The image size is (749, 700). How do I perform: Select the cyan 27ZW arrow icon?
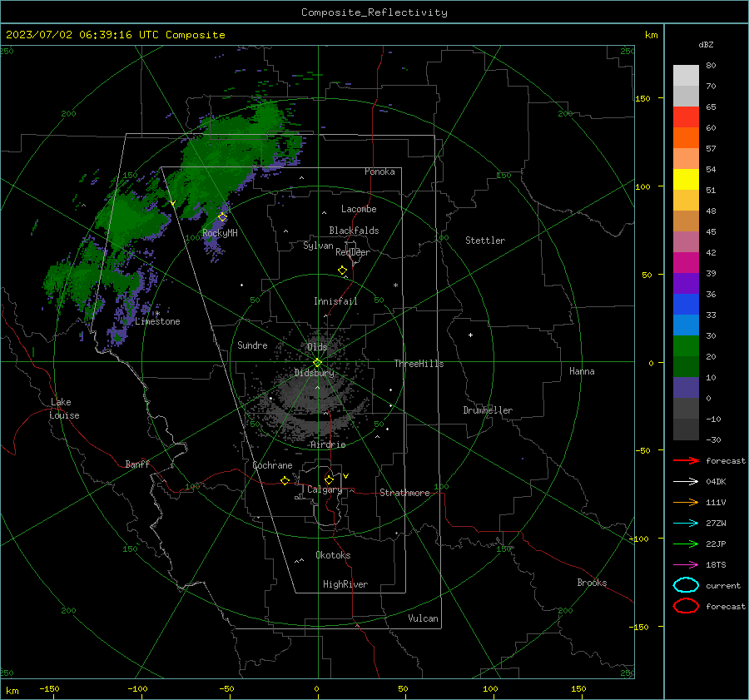[x=686, y=524]
